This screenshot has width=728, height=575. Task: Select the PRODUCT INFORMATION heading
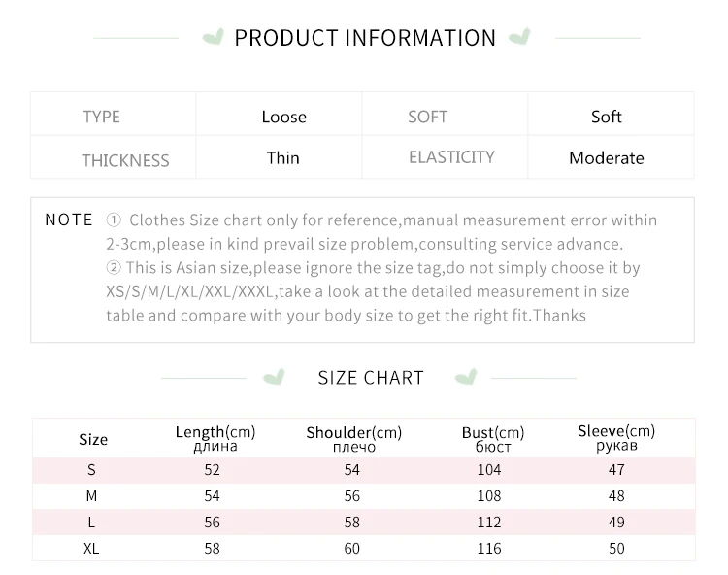(x=365, y=38)
